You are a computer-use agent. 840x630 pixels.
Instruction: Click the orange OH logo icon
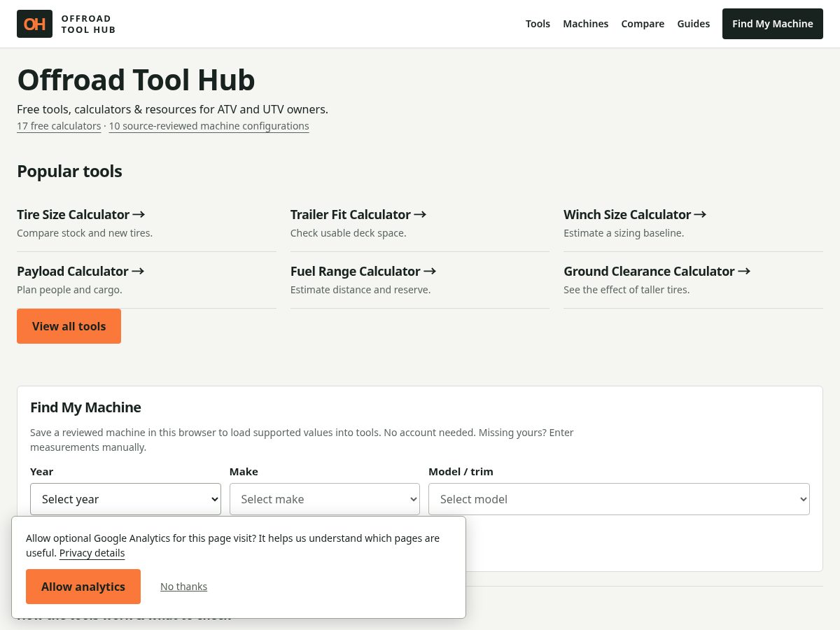(34, 24)
